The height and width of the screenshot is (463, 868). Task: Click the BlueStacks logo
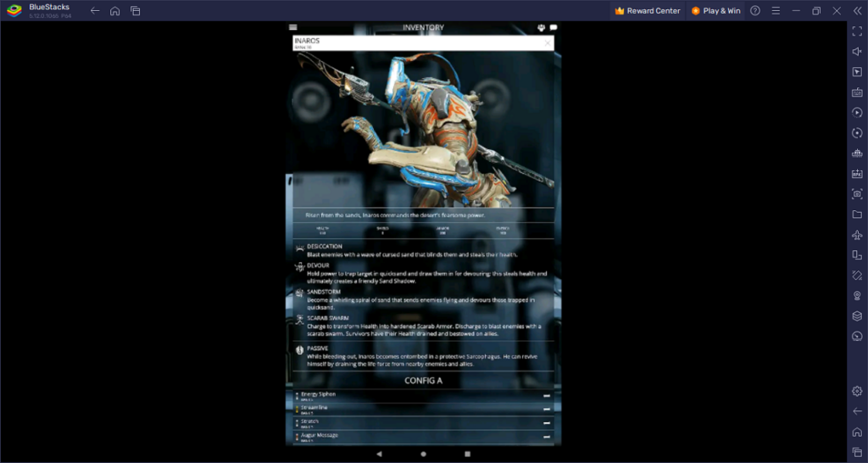click(x=14, y=10)
